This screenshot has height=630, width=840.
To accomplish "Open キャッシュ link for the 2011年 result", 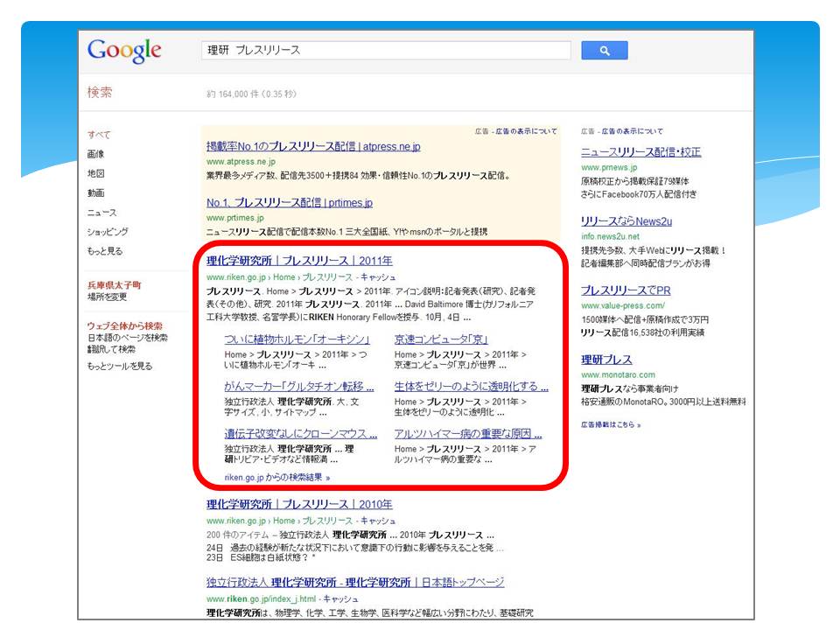I will [378, 277].
